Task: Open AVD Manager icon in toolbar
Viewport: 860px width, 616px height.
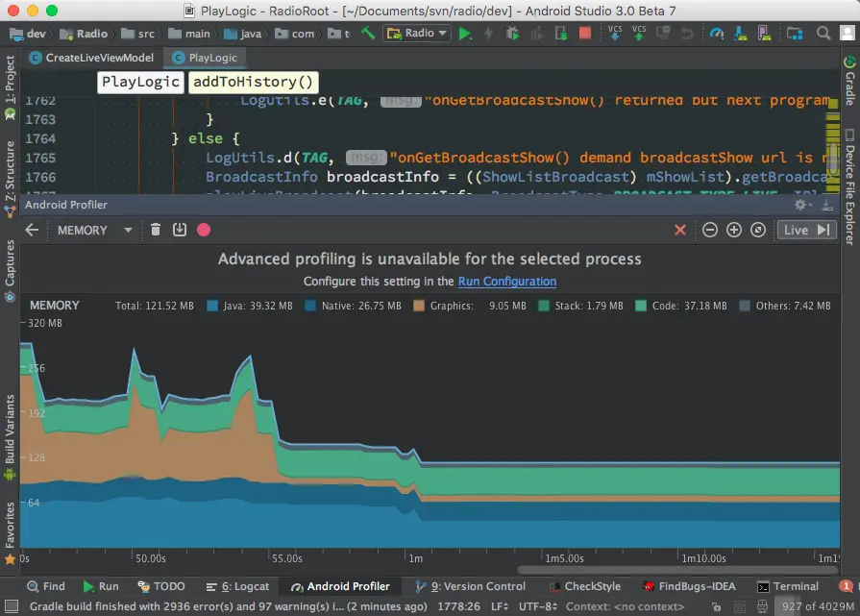Action: pos(764,34)
